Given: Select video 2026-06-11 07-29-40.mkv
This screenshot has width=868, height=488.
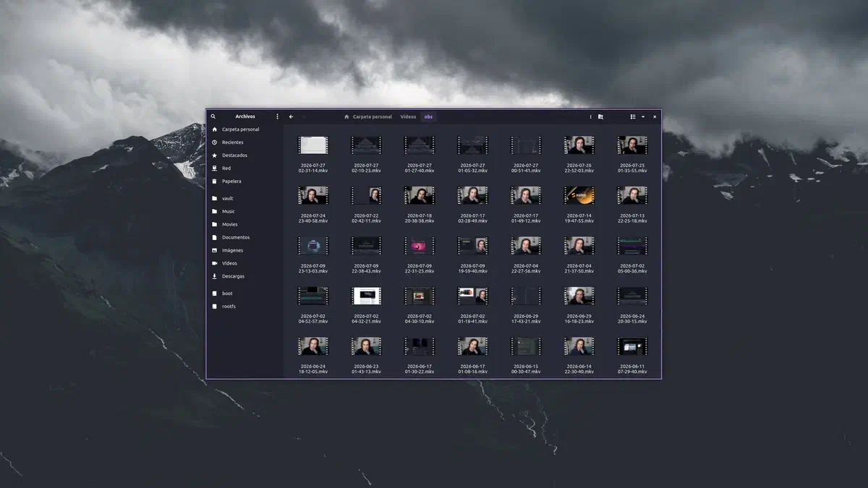Looking at the screenshot, I should 632,354.
